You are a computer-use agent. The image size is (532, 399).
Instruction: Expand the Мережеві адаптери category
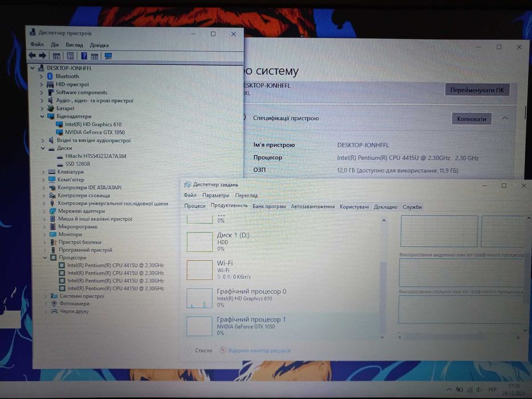point(44,211)
